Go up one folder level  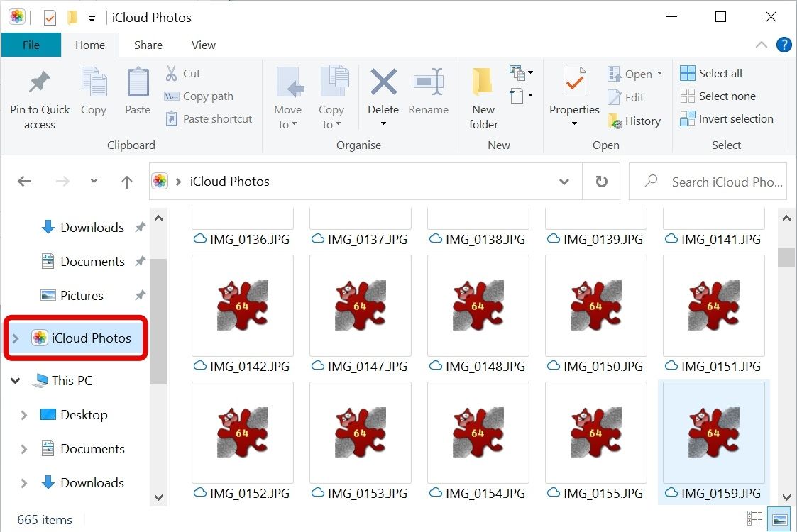127,182
